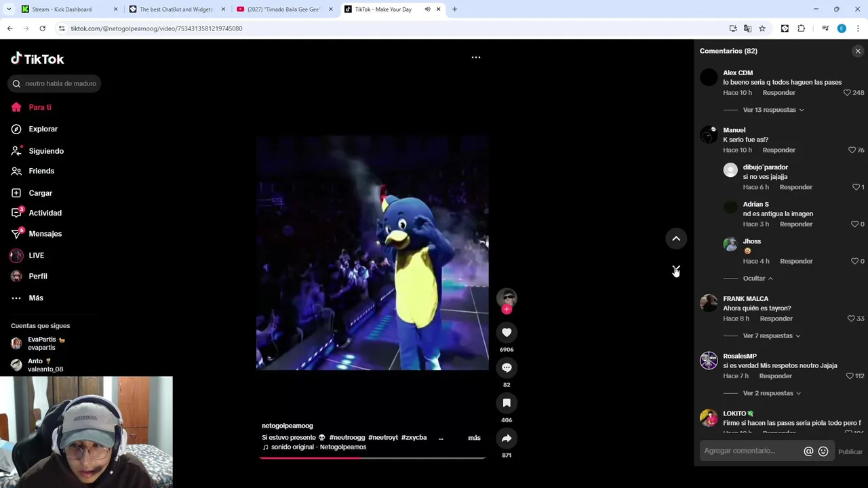Screen dimensions: 868x488
Task: Click the TikTok search field
Action: [x=54, y=83]
